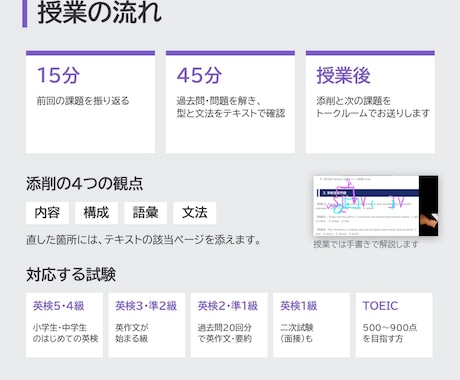Click the 対応する試験 heading
Screen dimensions: 460x380
tap(71, 274)
